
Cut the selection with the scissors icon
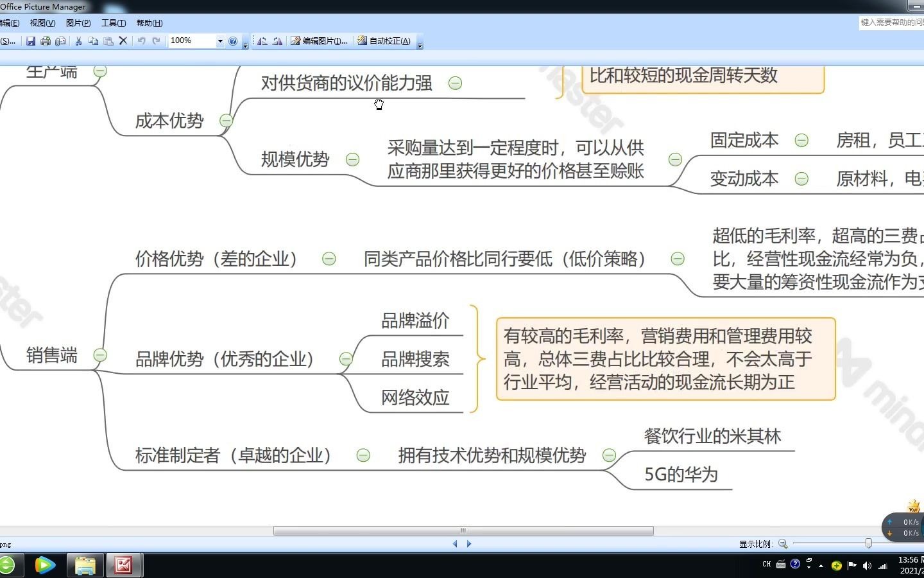tap(78, 41)
